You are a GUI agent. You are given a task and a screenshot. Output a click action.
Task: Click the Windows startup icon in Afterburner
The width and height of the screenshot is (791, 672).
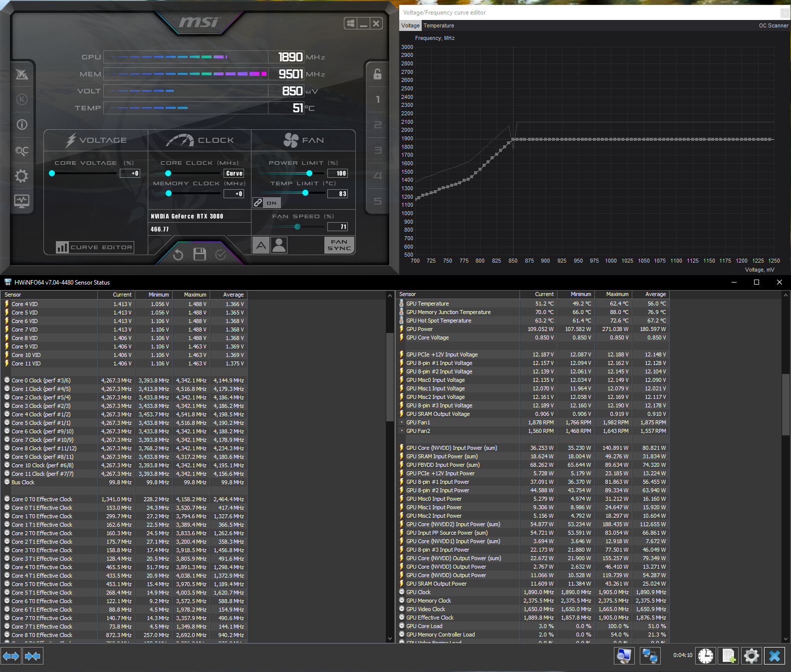(x=350, y=23)
